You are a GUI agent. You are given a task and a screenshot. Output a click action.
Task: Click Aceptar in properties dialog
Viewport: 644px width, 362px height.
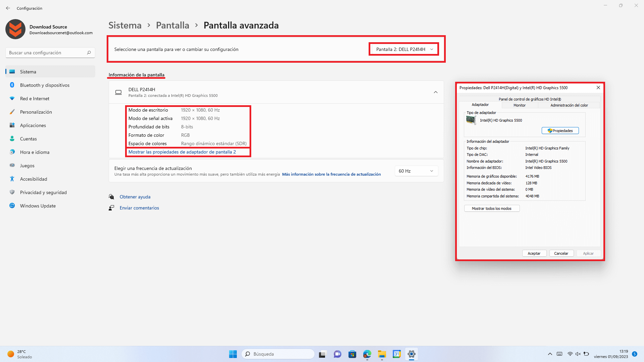click(x=534, y=253)
